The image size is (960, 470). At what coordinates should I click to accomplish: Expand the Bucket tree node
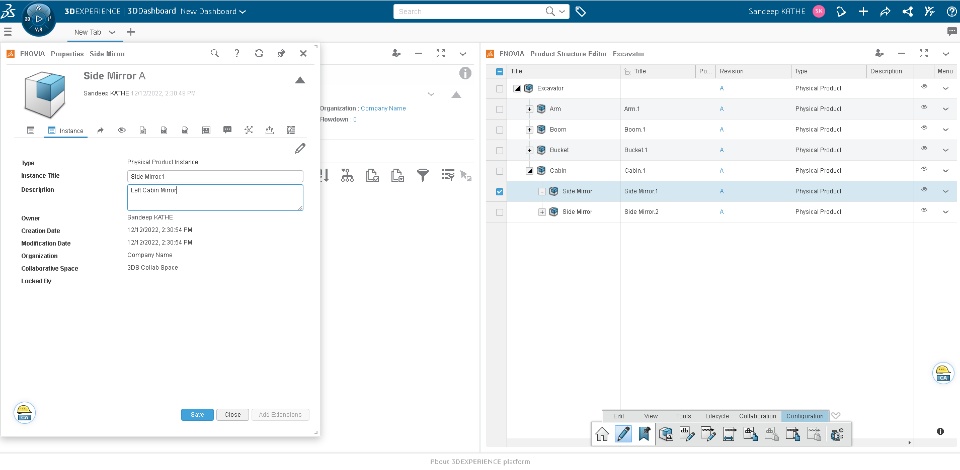click(530, 151)
